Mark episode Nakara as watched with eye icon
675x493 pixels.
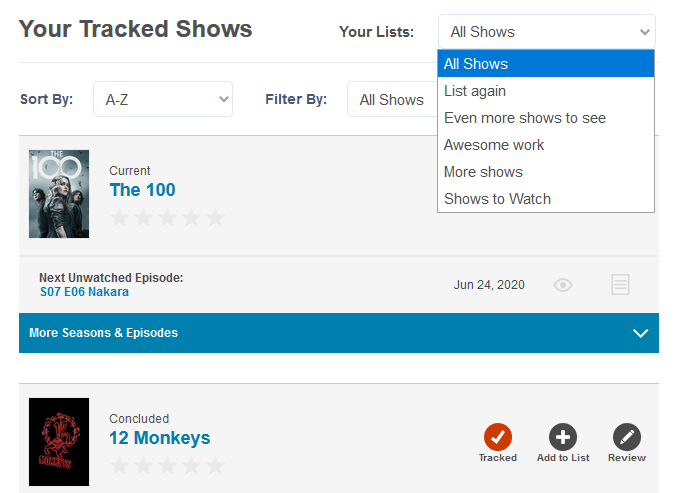tap(563, 285)
